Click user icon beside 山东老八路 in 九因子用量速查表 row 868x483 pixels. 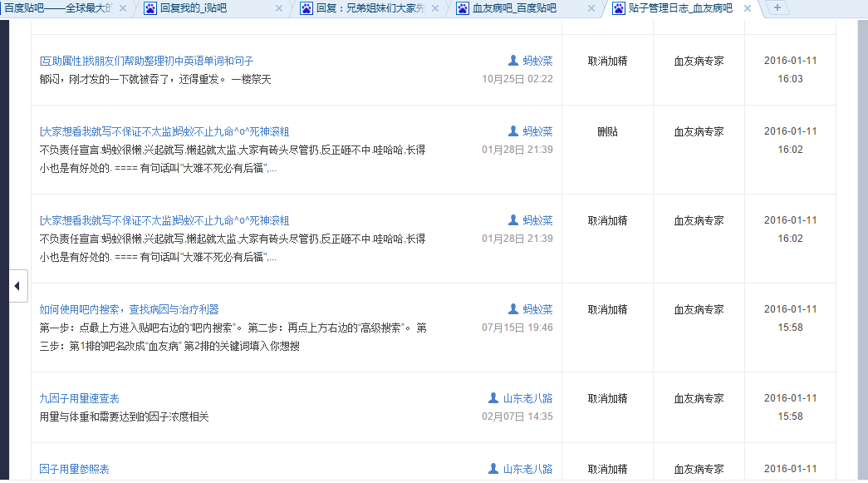(493, 398)
